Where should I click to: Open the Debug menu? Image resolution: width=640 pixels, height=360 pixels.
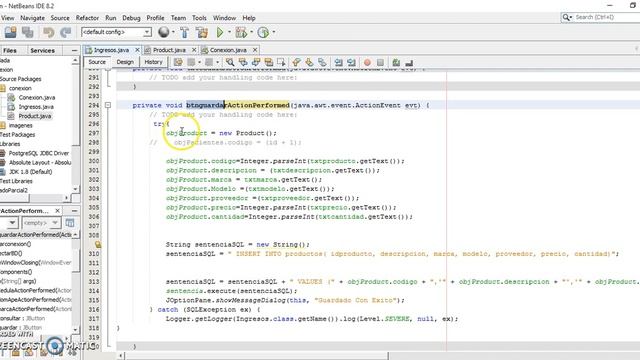pos(131,18)
